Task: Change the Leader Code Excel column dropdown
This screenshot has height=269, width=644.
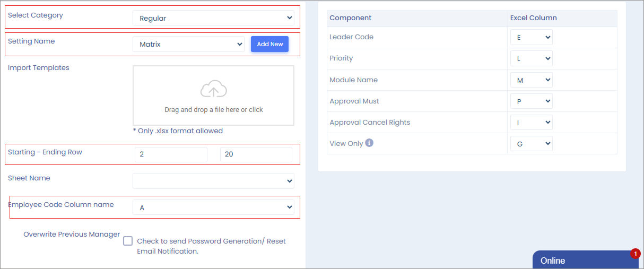Action: pyautogui.click(x=531, y=37)
